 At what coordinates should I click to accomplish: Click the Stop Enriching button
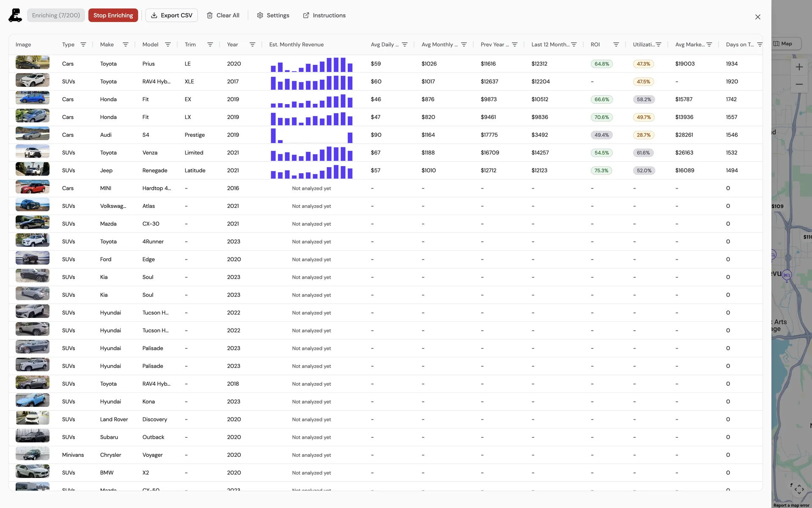[113, 15]
